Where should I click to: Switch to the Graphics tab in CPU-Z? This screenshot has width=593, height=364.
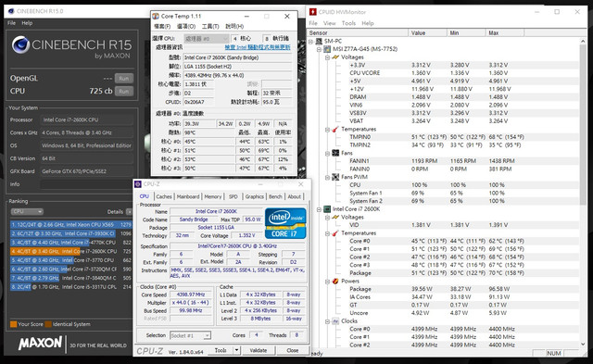click(x=255, y=196)
